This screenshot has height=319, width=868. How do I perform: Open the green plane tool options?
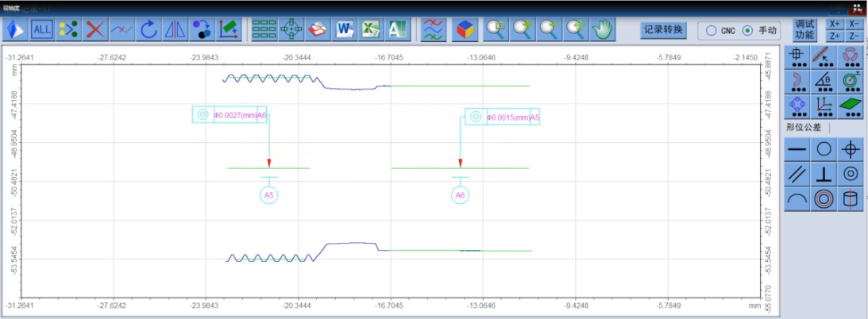click(x=851, y=105)
